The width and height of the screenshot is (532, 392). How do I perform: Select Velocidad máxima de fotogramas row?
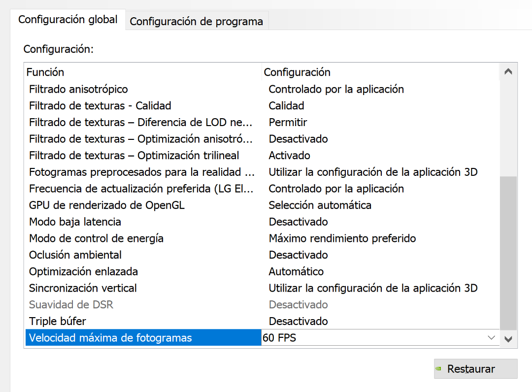pos(110,338)
